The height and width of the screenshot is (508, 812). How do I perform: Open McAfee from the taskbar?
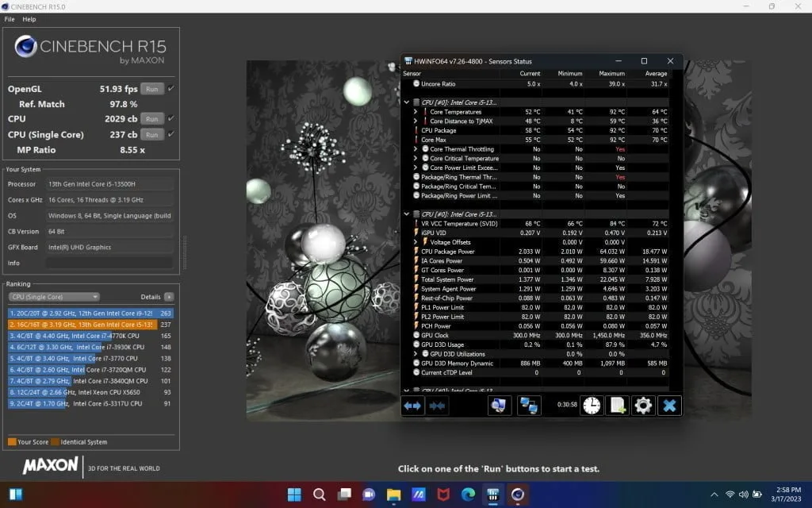tap(443, 495)
